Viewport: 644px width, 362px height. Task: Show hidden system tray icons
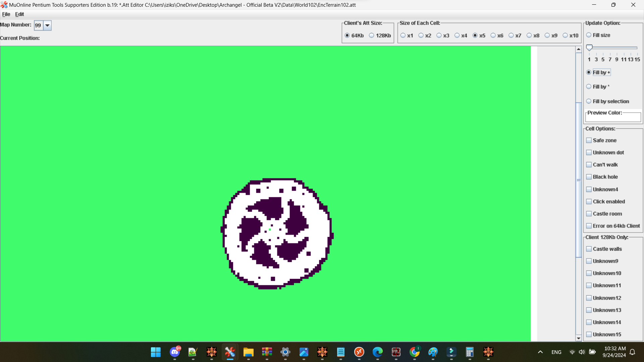coord(540,352)
